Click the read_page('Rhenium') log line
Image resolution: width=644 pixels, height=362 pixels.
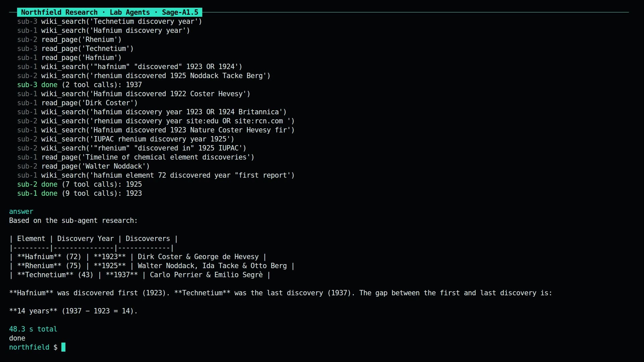(x=69, y=40)
